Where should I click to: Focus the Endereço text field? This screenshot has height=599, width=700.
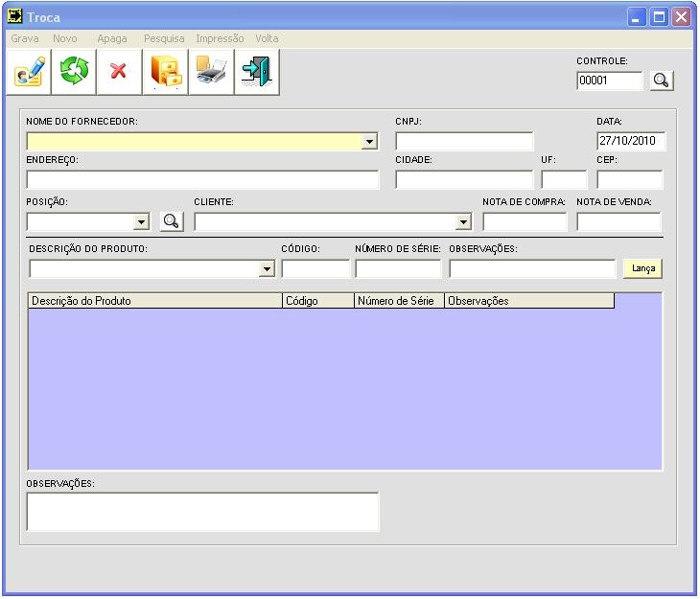203,180
